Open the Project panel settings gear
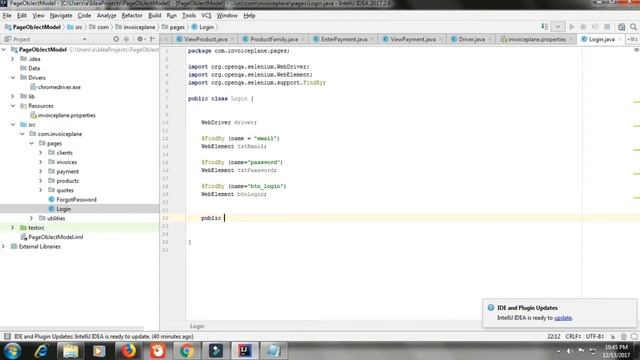Screen dimensions: 640x360 (x=140, y=39)
